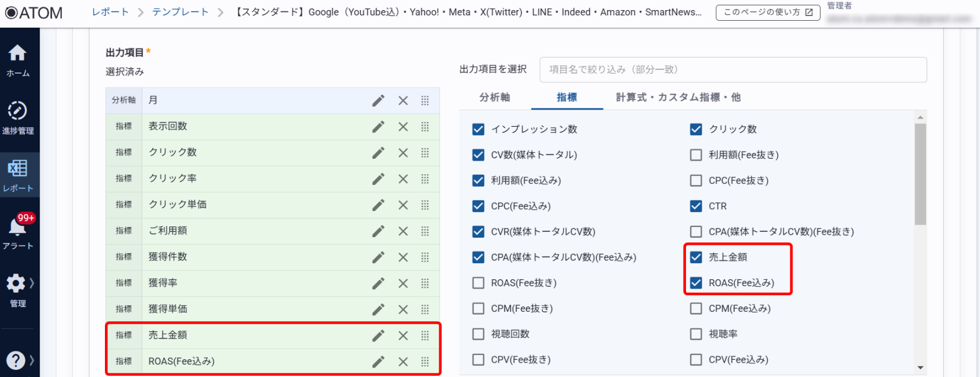Grab the drag handle for 獲得件数 row
The image size is (980, 377).
click(x=425, y=257)
